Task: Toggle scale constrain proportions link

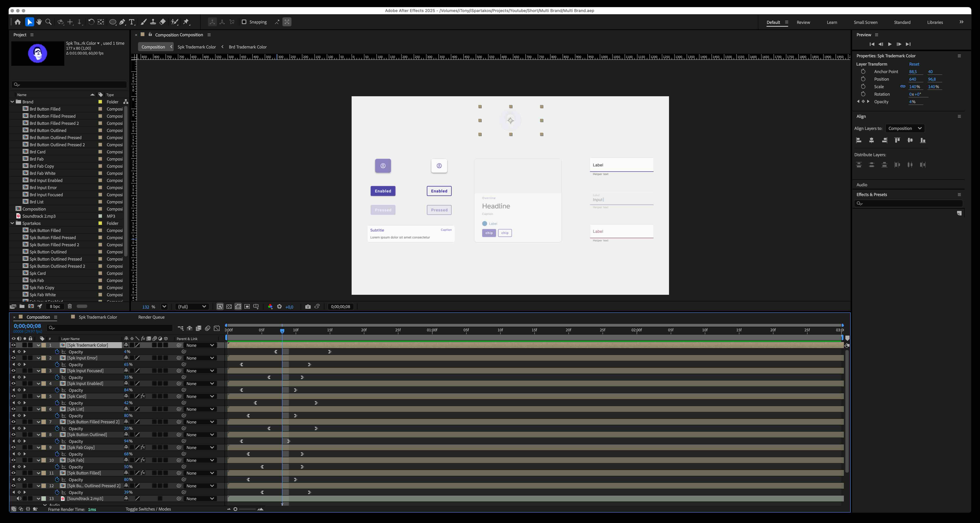Action: tap(902, 87)
